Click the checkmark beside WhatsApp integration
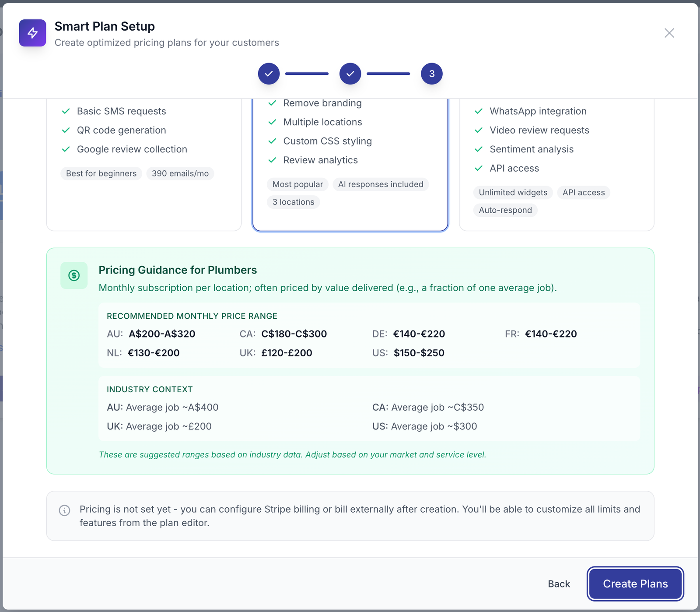This screenshot has width=700, height=612. coord(479,111)
